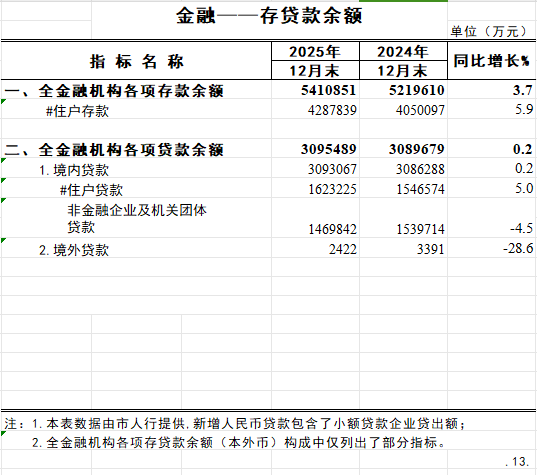Click the 1. 境内贷款 row label
The height and width of the screenshot is (475, 537).
74,170
